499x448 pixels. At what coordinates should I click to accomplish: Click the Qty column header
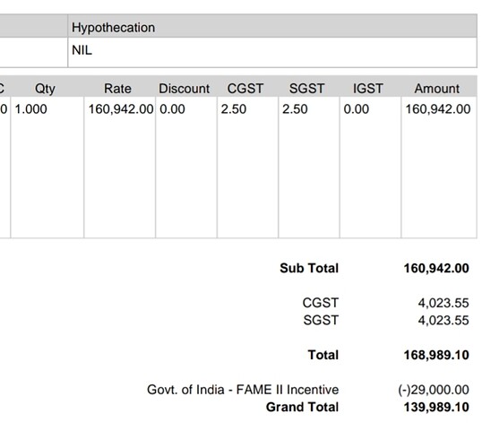(45, 89)
